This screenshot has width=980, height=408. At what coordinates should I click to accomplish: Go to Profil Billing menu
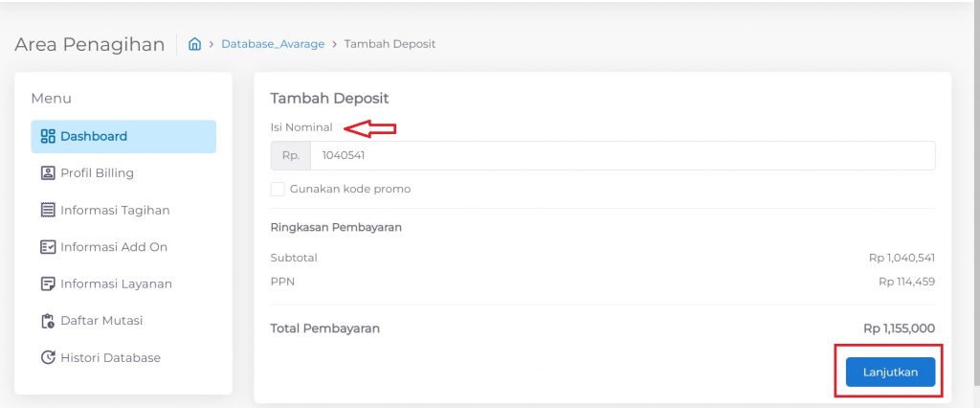pos(97,173)
